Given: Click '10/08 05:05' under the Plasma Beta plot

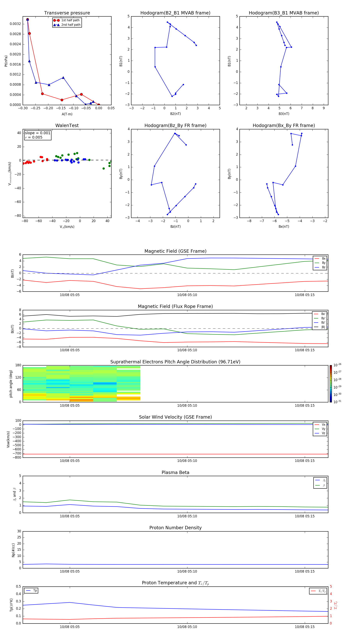Looking at the screenshot, I should point(70,516).
